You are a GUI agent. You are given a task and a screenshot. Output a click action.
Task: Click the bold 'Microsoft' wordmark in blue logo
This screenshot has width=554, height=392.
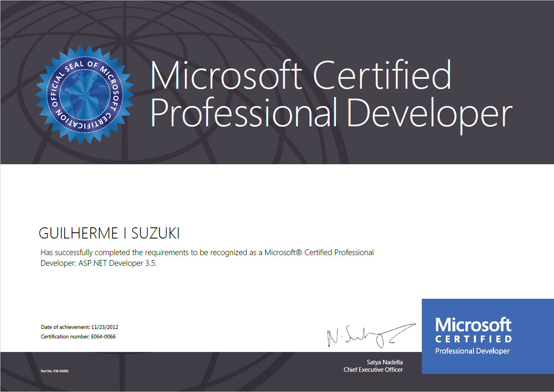pyautogui.click(x=473, y=325)
